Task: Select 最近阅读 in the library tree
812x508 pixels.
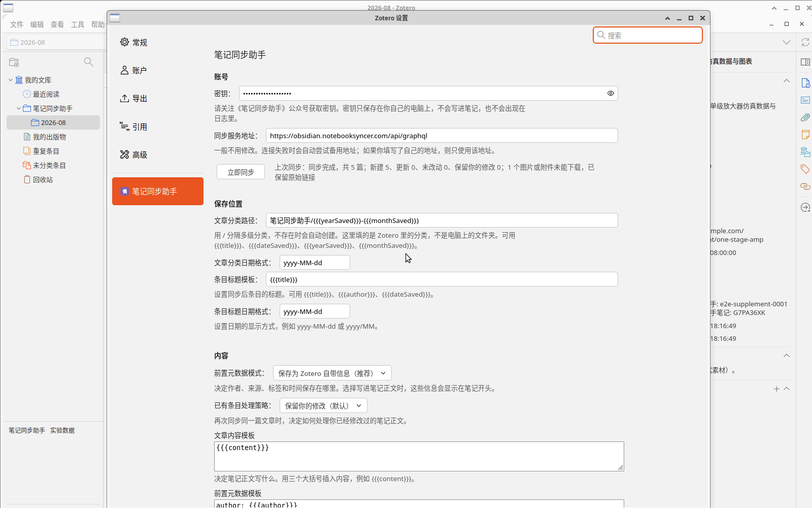Action: pyautogui.click(x=46, y=94)
